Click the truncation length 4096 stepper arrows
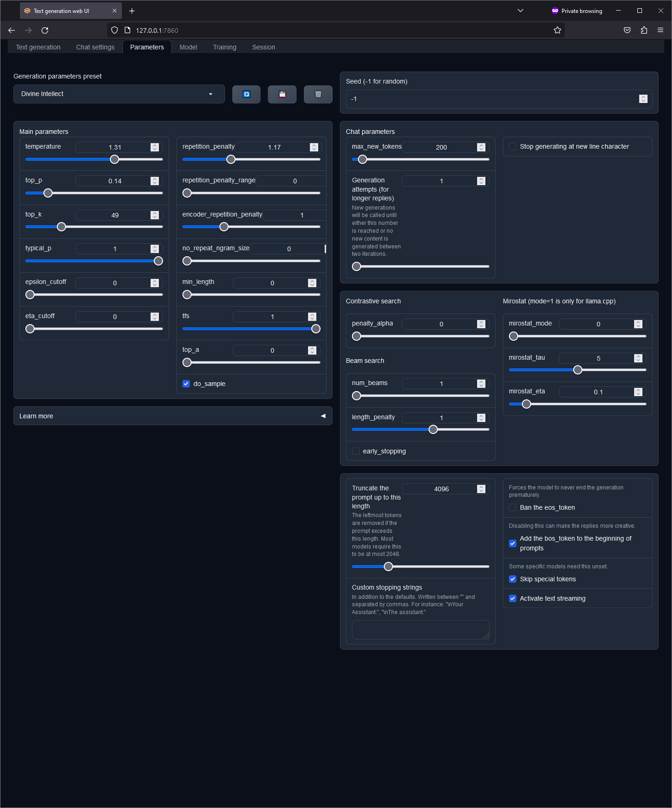Screen dimensions: 672x808 pyautogui.click(x=481, y=489)
